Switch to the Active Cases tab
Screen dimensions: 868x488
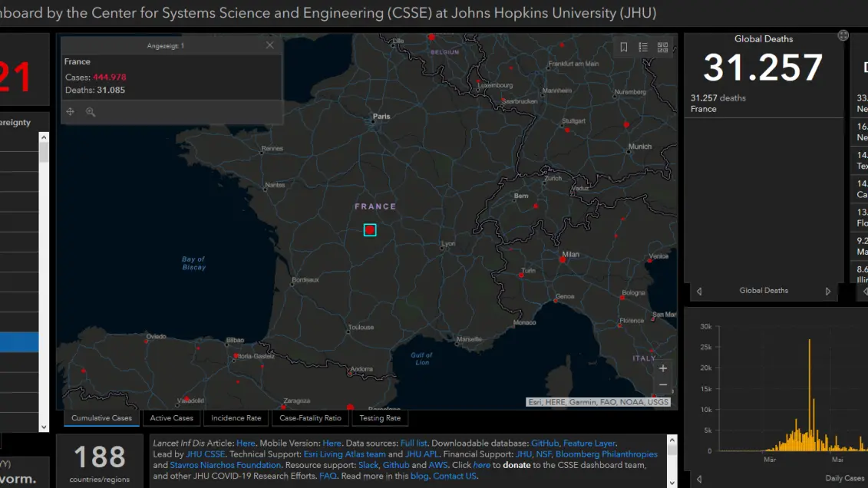(171, 418)
